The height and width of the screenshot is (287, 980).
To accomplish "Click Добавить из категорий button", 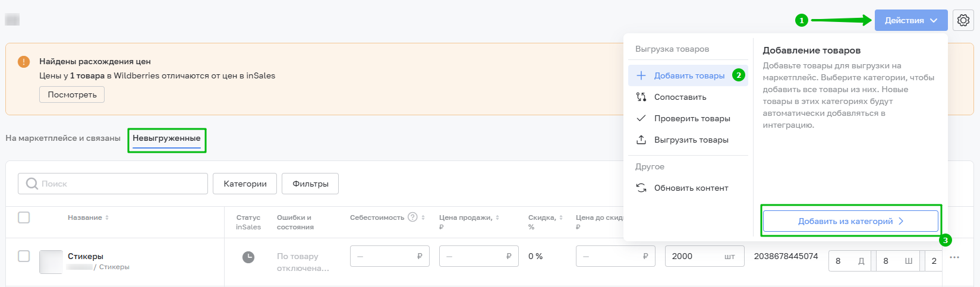I will [x=850, y=221].
